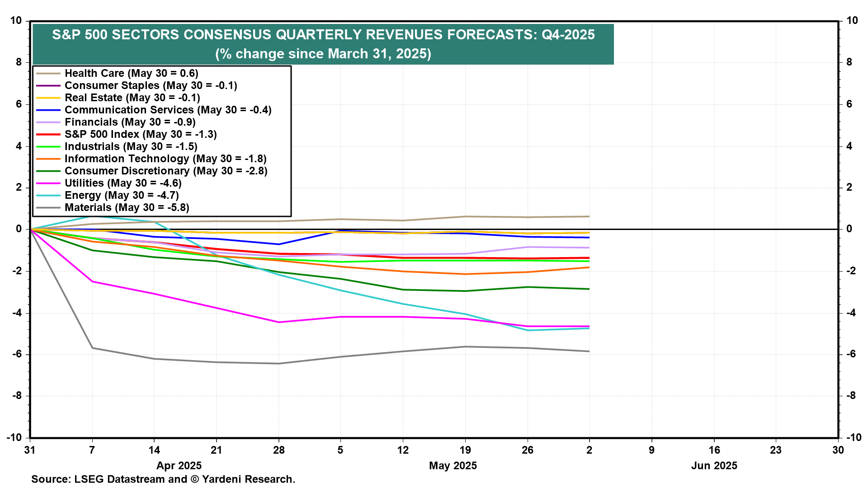Click the Apr 2025 axis label
The image size is (868, 488).
pyautogui.click(x=179, y=466)
